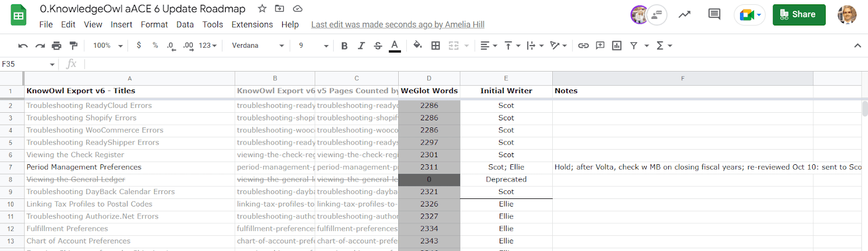Click the Redo icon
This screenshot has width=868, height=251.
40,46
